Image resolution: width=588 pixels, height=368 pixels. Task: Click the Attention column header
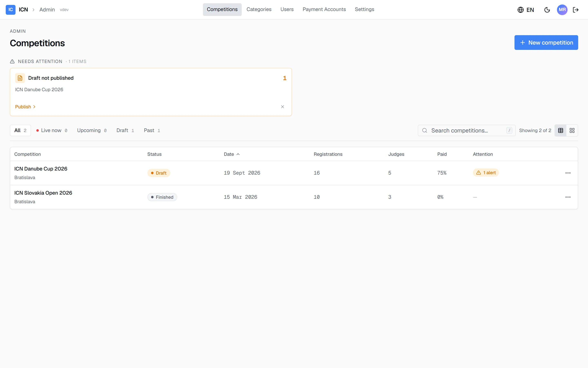483,154
